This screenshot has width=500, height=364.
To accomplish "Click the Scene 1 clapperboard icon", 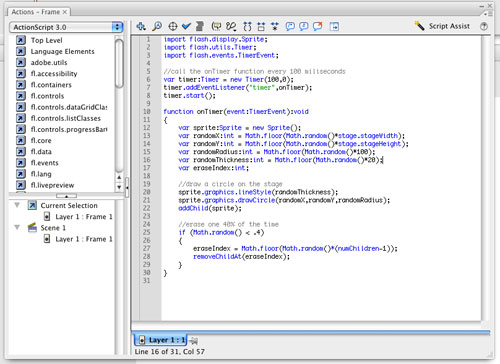I will pyautogui.click(x=32, y=228).
